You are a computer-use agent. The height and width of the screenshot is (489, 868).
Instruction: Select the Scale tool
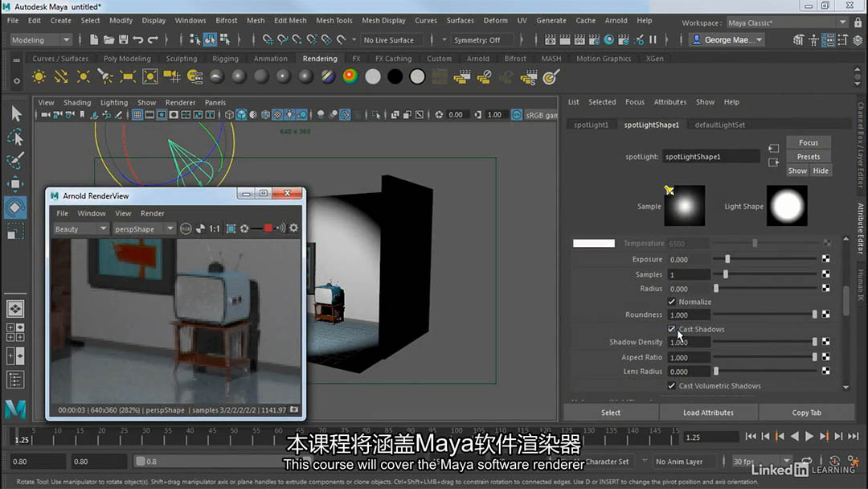click(x=15, y=231)
